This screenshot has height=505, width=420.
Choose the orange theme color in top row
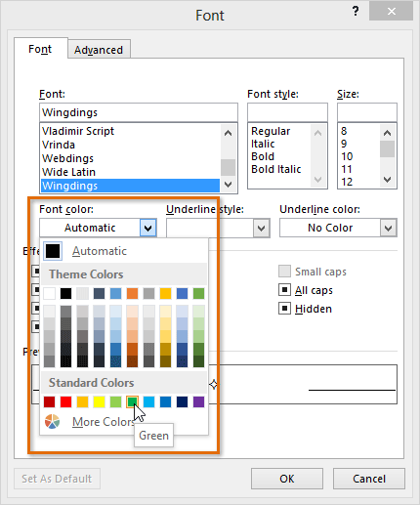132,293
